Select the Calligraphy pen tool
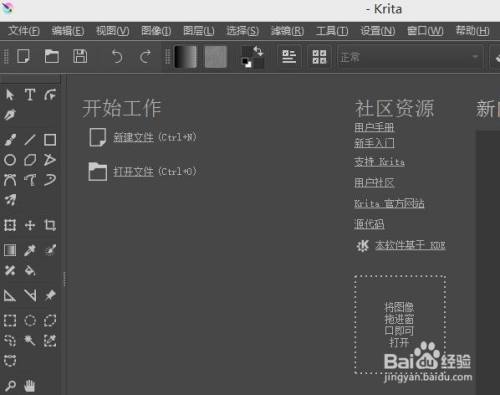This screenshot has width=500, height=395. [10, 115]
